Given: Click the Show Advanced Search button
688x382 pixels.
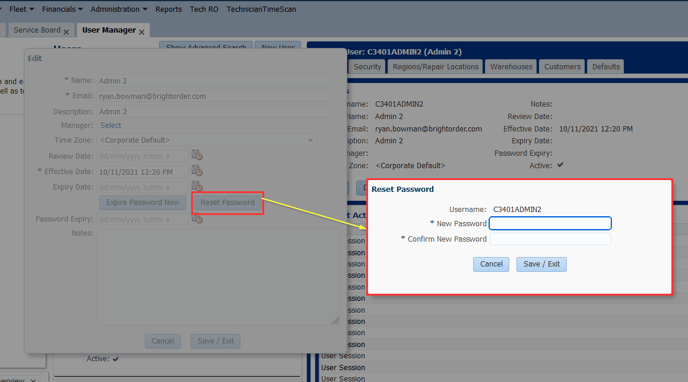Looking at the screenshot, I should click(x=206, y=46).
